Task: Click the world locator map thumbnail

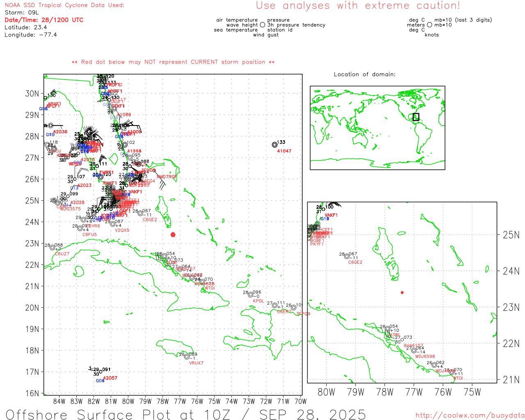Action: [377, 128]
